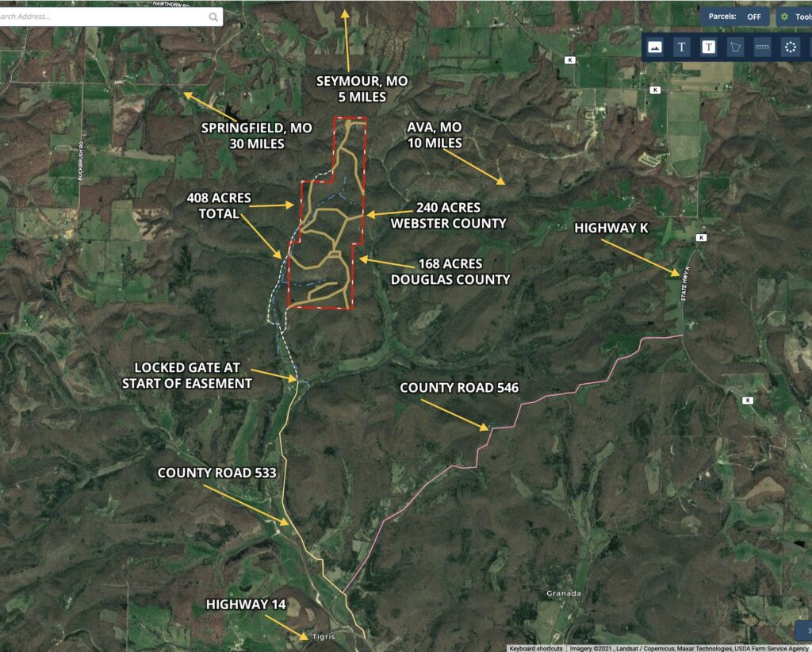
Task: Select the ruler measure tool
Action: point(762,47)
